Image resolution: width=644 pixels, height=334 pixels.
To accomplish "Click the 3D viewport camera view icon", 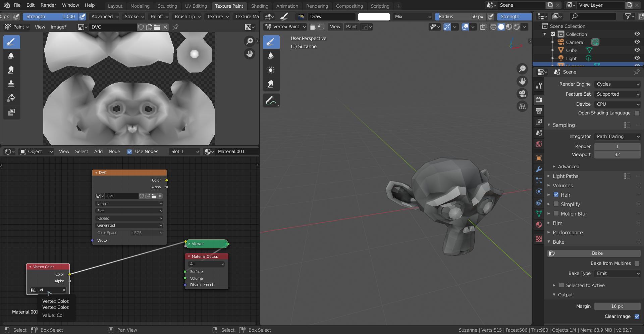I will pyautogui.click(x=522, y=94).
